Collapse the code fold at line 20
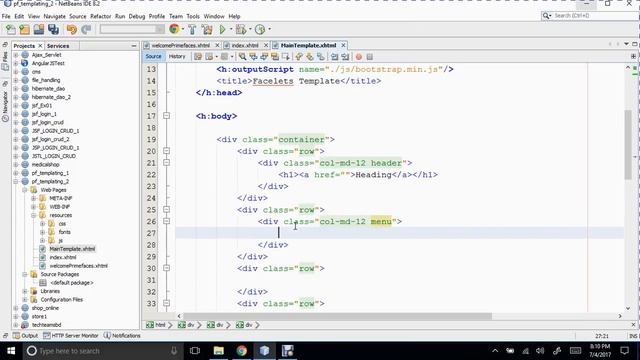Screen dimensions: 640x360 [x=167, y=151]
